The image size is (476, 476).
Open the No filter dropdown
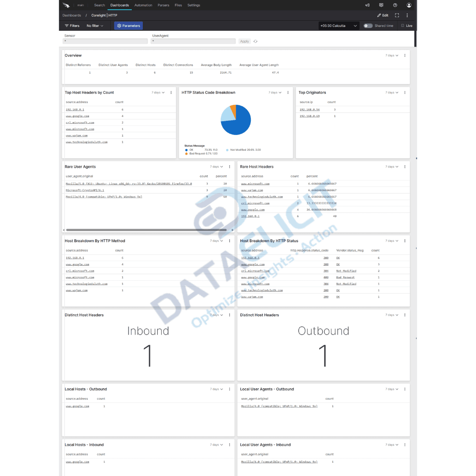pos(95,26)
